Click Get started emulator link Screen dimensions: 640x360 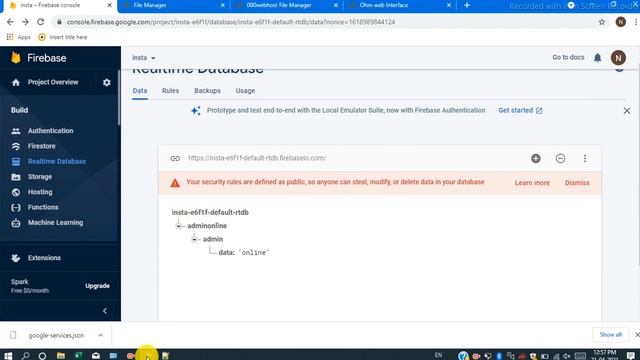pos(520,111)
